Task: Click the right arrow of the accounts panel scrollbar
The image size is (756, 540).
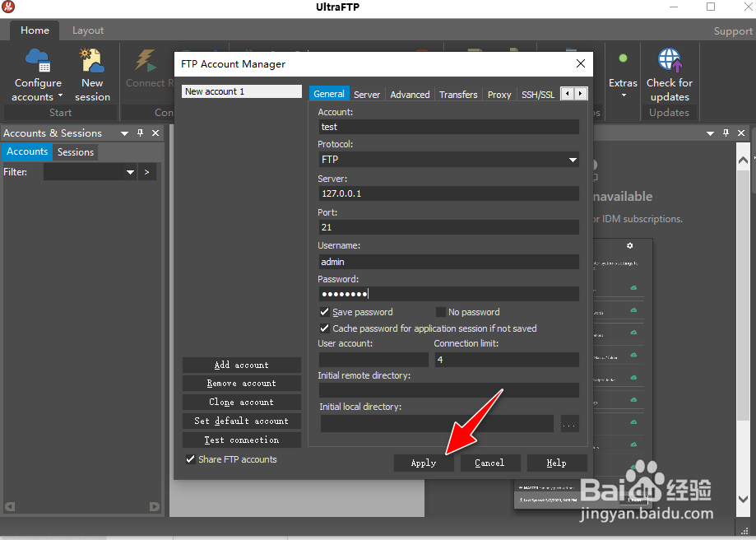Action: tap(155, 507)
